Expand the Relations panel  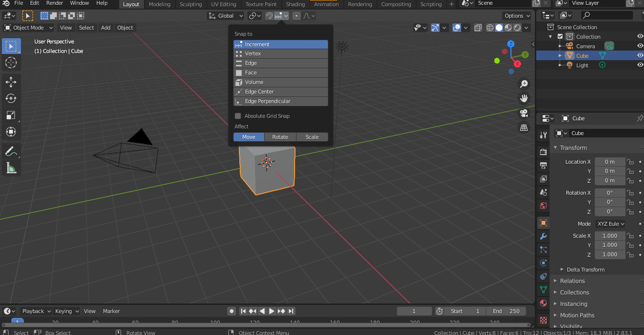click(x=572, y=281)
